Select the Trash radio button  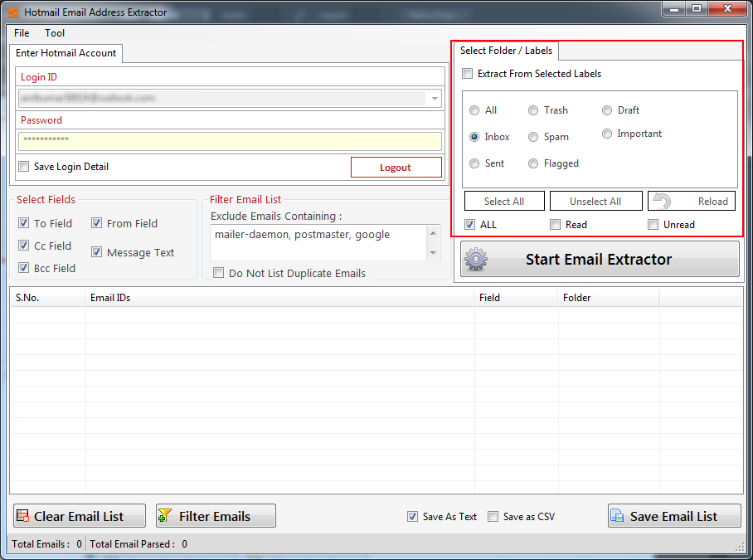tap(533, 110)
